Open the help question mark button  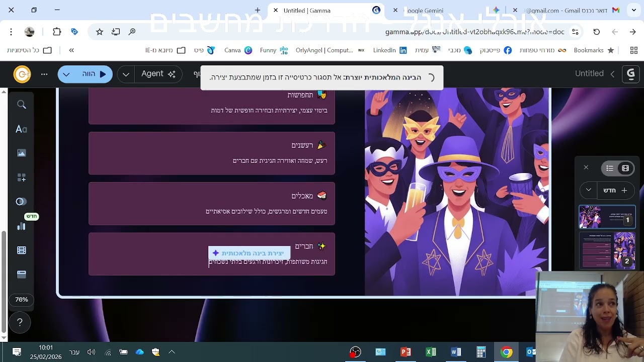pos(20,322)
